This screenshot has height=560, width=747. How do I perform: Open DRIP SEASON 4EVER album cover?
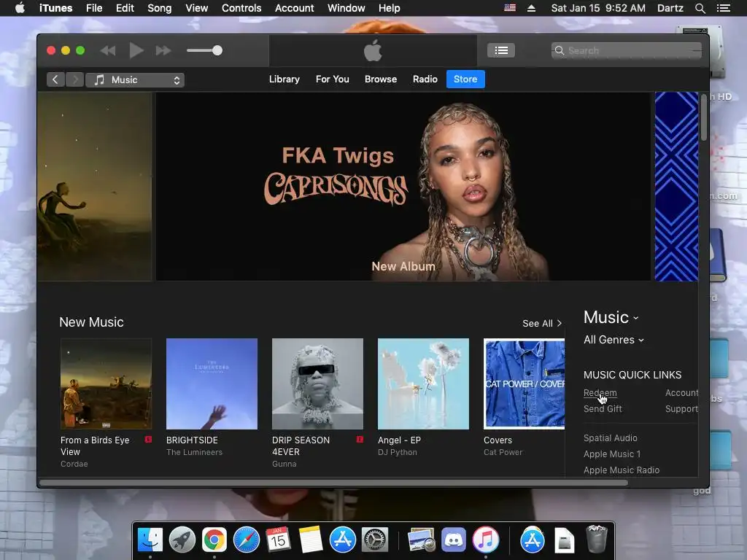coord(317,384)
